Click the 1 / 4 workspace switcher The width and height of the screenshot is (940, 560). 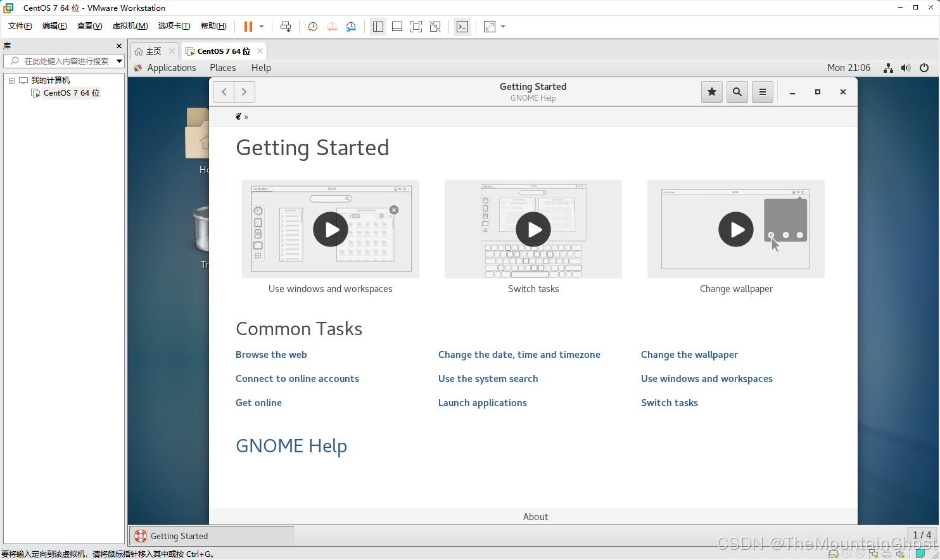pyautogui.click(x=922, y=535)
